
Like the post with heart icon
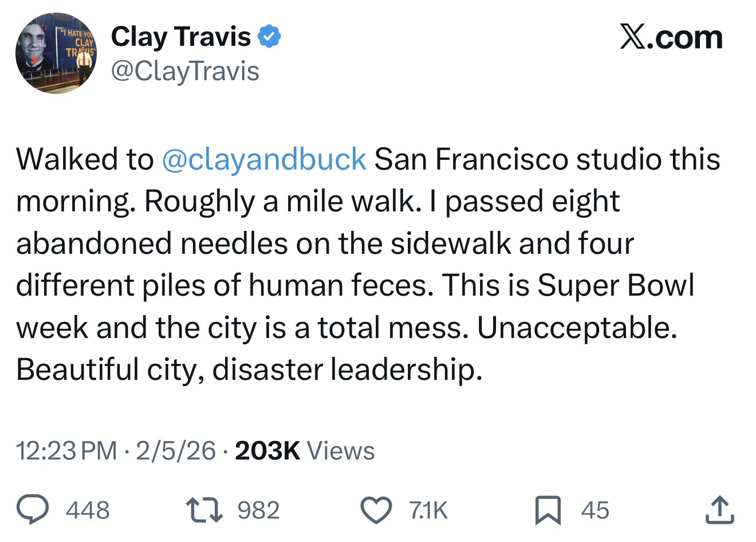click(x=376, y=510)
